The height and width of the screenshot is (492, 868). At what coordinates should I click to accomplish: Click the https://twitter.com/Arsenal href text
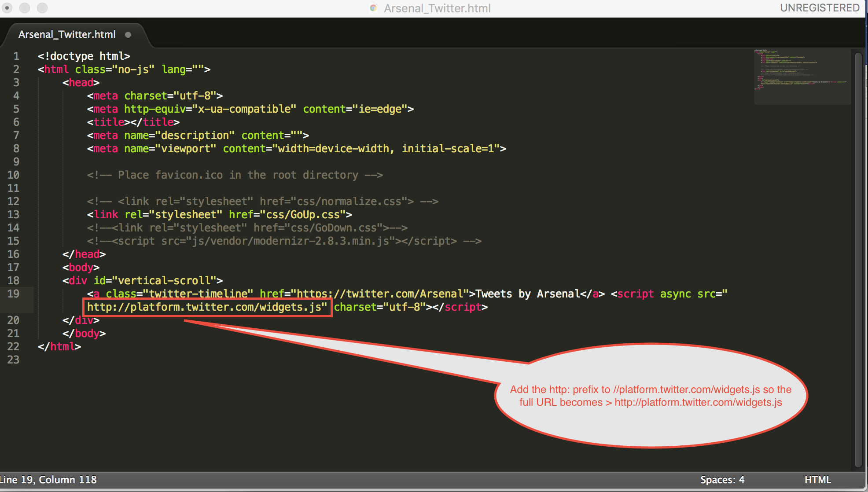(380, 294)
